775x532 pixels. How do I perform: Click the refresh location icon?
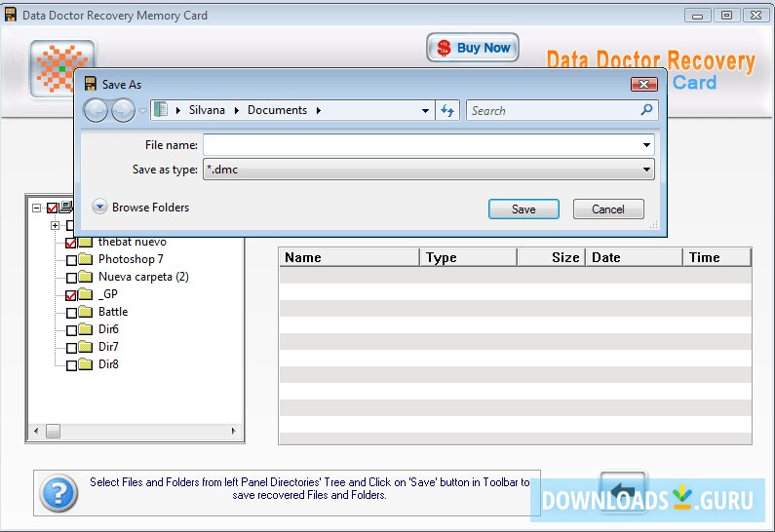(447, 110)
